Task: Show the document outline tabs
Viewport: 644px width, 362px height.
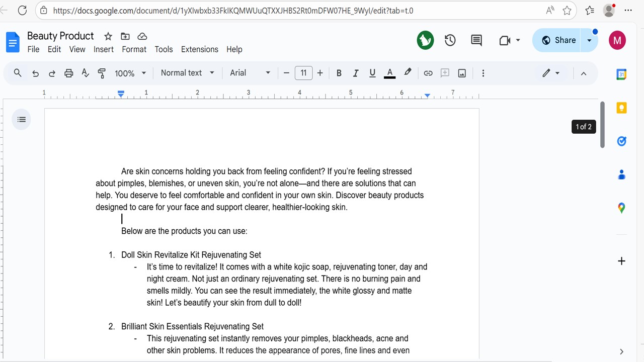Action: (x=21, y=119)
